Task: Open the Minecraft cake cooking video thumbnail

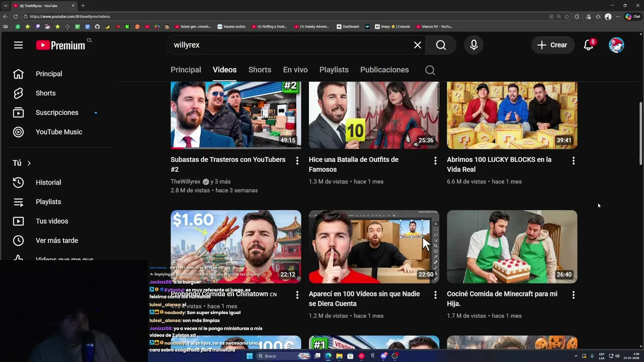Action: pyautogui.click(x=512, y=247)
